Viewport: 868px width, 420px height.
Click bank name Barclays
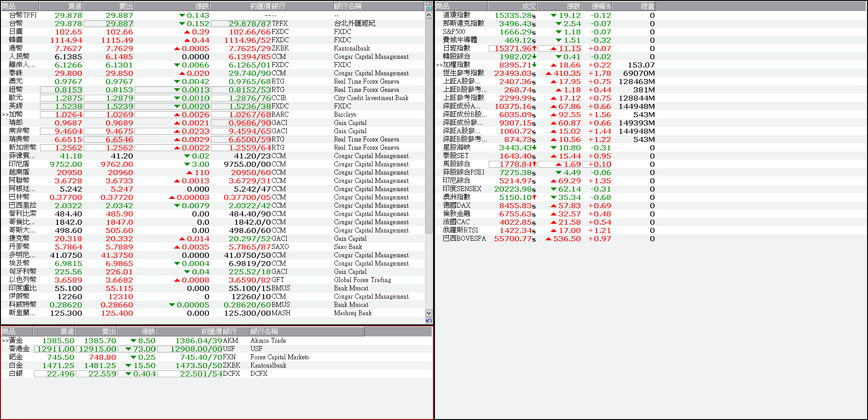click(x=345, y=114)
